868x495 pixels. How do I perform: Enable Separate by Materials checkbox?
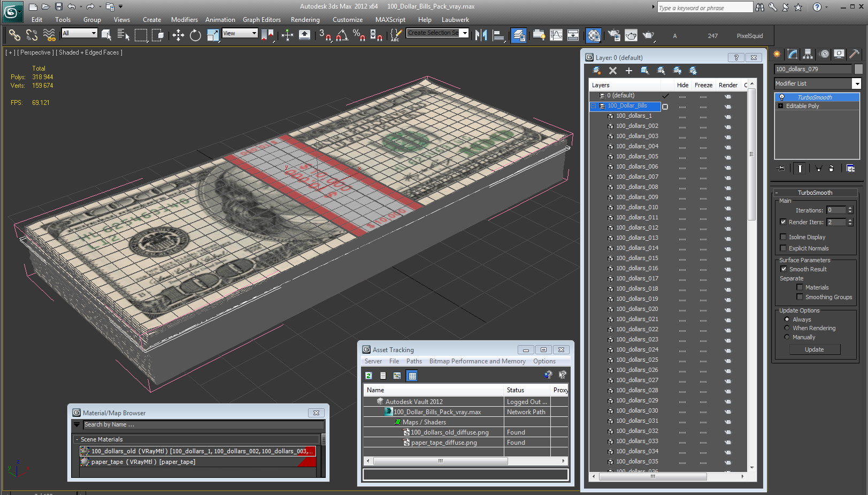pos(800,287)
